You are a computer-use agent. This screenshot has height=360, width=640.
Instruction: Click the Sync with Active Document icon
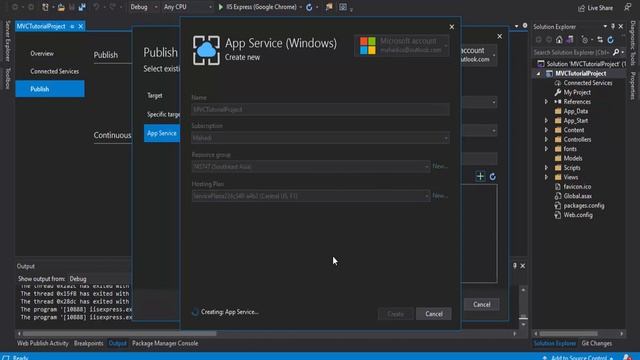click(600, 40)
